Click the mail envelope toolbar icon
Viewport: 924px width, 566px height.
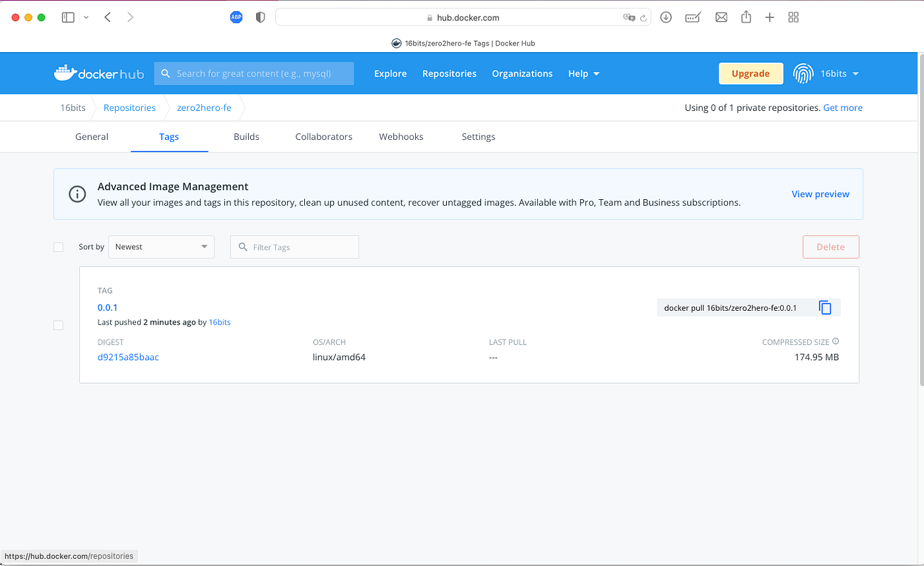721,18
